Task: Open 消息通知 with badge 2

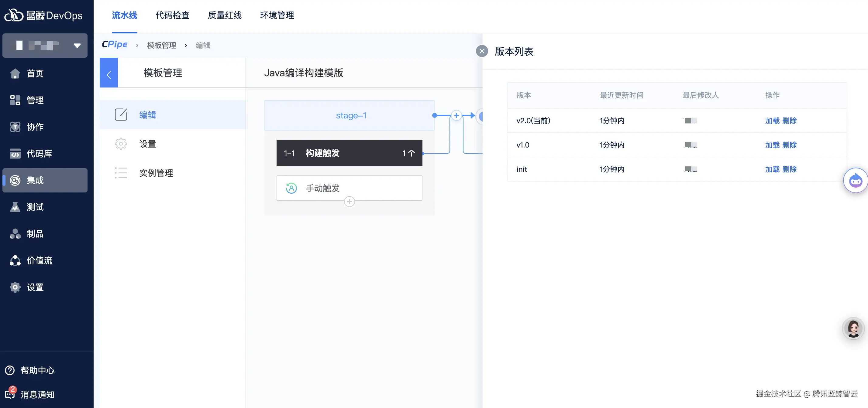Action: pyautogui.click(x=37, y=394)
